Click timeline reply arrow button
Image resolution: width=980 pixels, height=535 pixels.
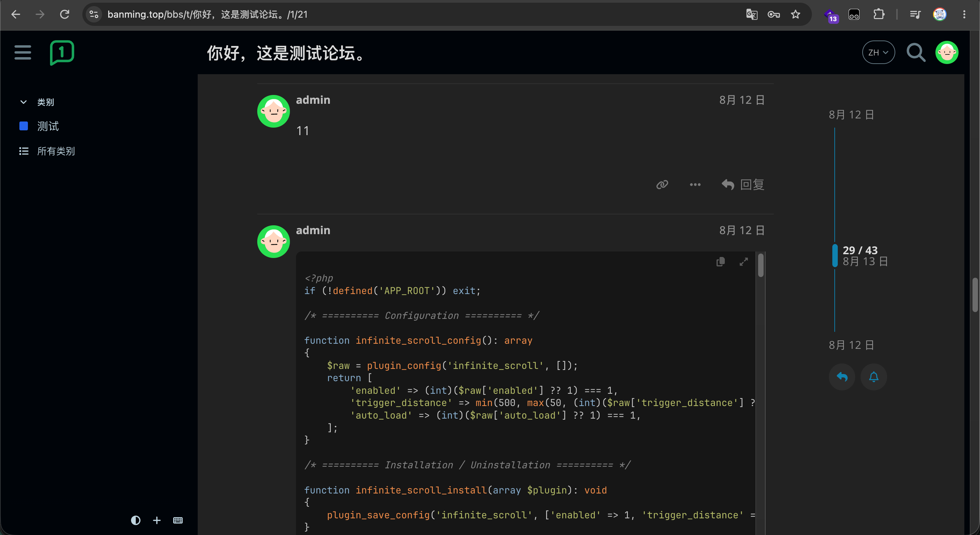pyautogui.click(x=842, y=377)
